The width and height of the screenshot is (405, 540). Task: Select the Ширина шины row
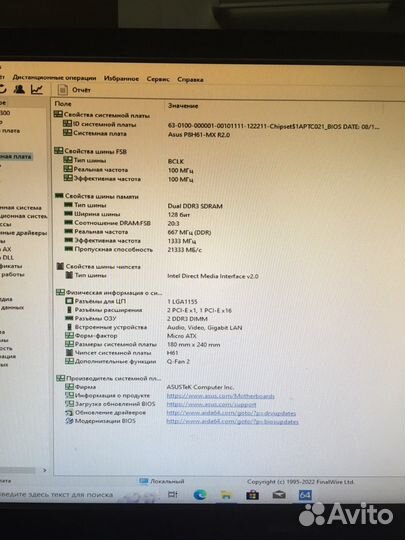[127, 214]
